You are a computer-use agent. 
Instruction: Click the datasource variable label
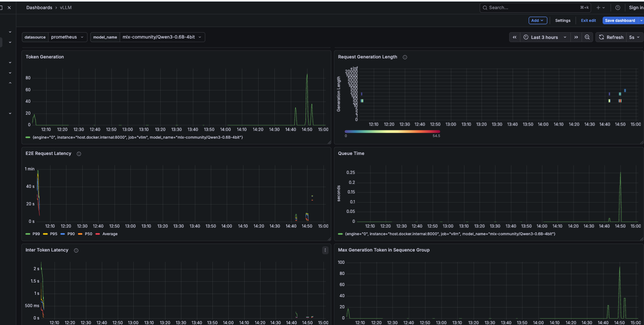pos(35,37)
